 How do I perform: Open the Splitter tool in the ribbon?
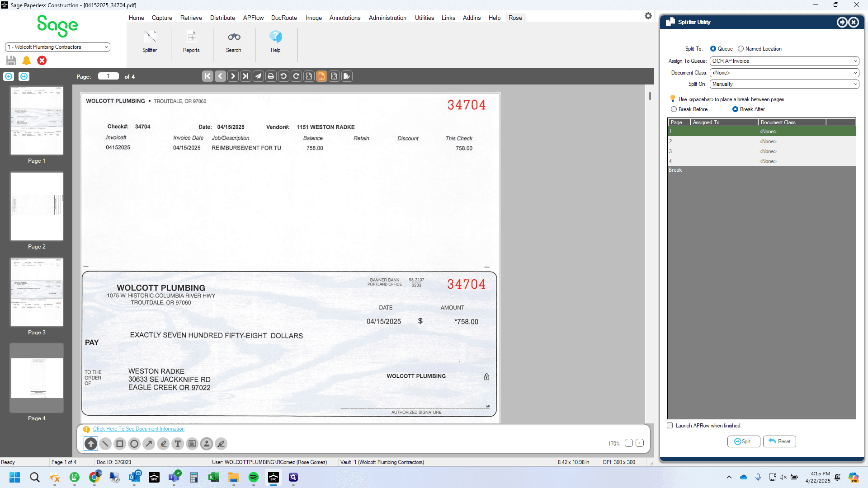[x=150, y=42]
